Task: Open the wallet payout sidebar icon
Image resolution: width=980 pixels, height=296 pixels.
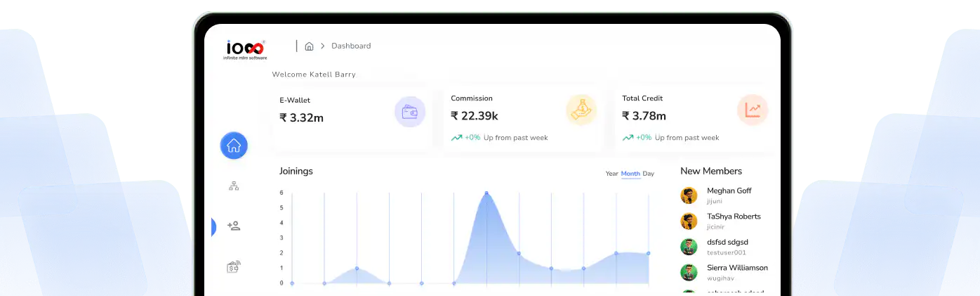Action: pos(234,266)
